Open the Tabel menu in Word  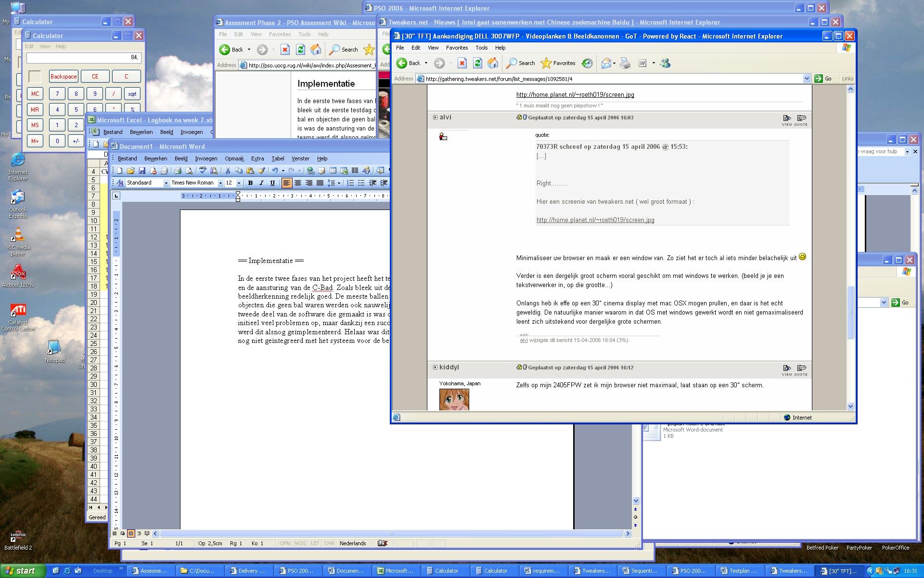coord(278,158)
